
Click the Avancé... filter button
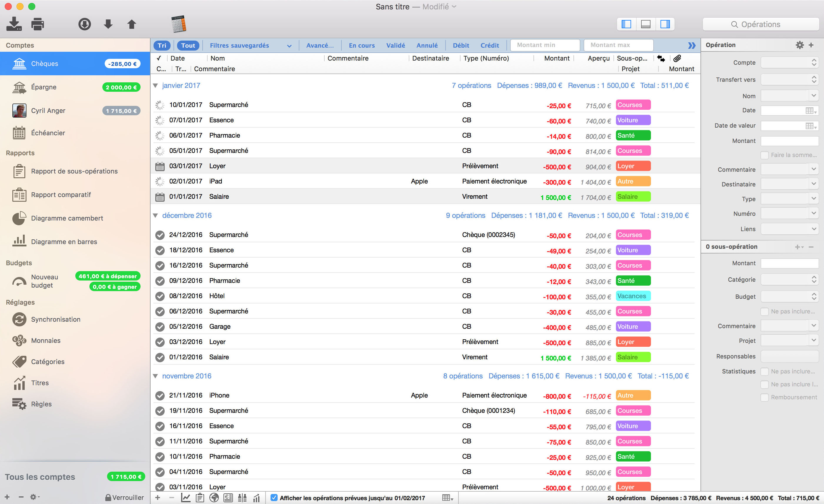[x=320, y=46]
